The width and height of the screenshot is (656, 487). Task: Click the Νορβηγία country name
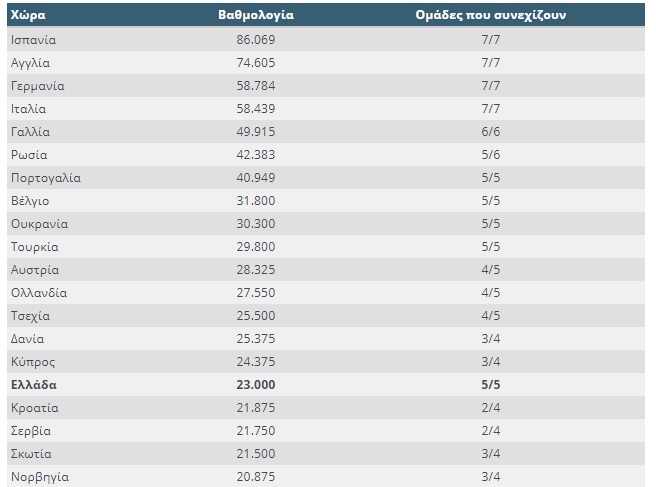(x=40, y=477)
